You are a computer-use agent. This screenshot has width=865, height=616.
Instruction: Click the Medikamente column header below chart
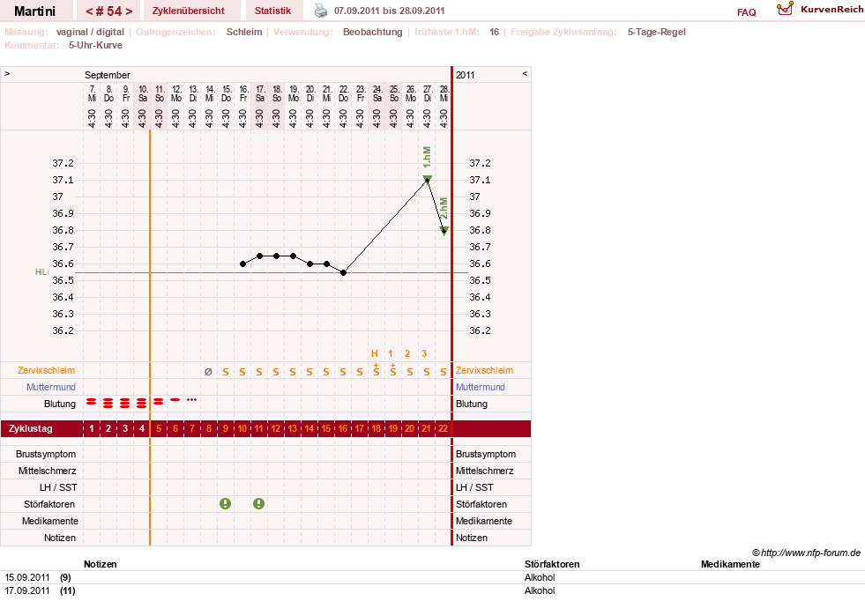(x=730, y=564)
